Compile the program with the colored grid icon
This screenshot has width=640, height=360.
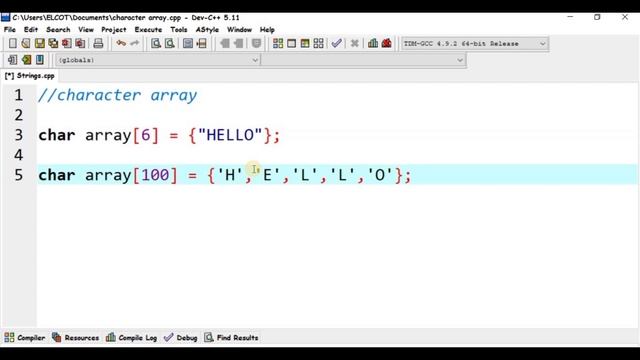coord(278,43)
